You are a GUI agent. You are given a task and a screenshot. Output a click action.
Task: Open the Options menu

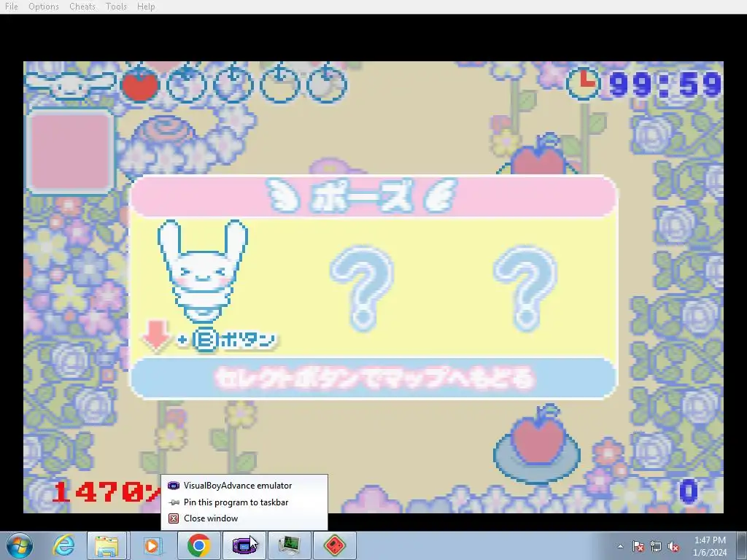[43, 7]
